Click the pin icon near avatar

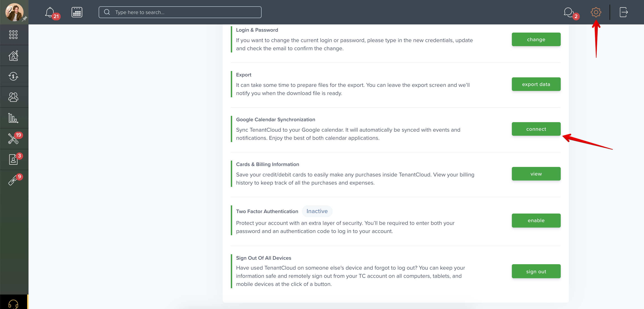tap(24, 19)
